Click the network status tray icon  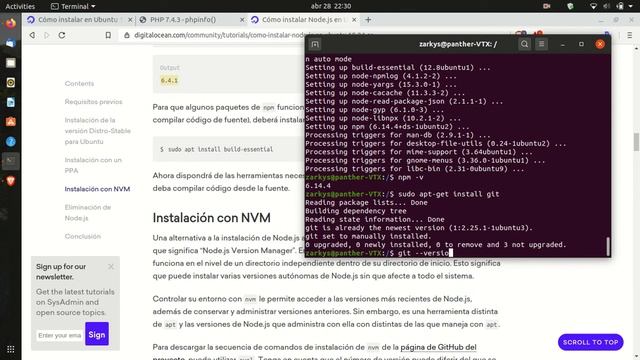click(x=593, y=6)
